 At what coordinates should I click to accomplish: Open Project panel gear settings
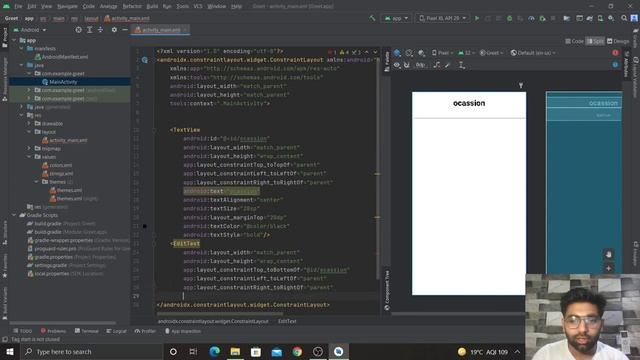[x=114, y=30]
